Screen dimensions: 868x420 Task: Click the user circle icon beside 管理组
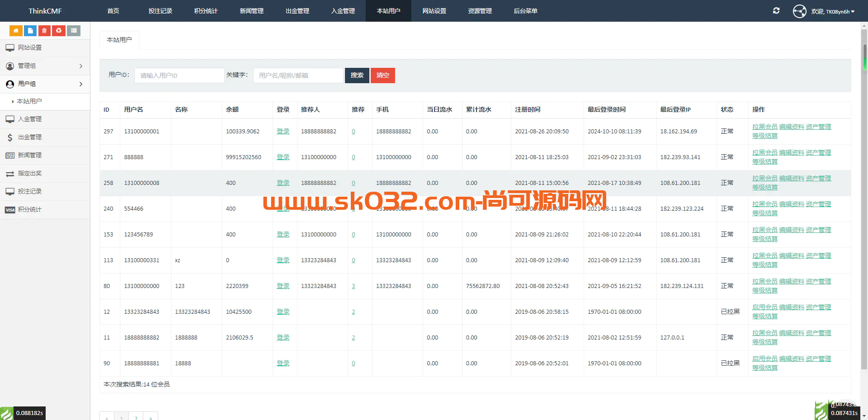point(10,66)
